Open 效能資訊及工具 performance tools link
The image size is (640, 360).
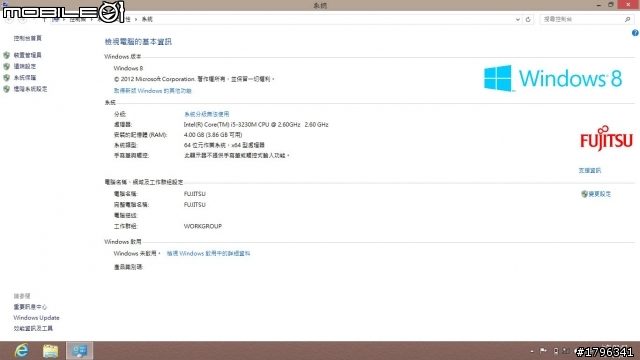tap(33, 329)
